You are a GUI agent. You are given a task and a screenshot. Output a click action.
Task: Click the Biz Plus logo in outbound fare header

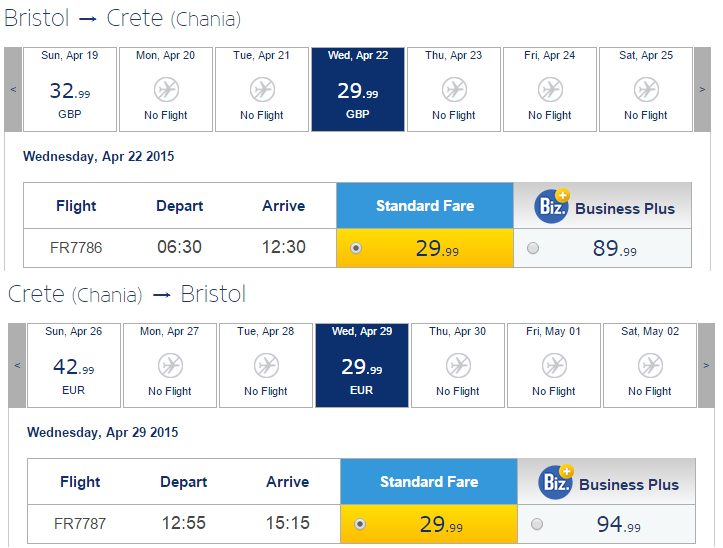pos(552,206)
